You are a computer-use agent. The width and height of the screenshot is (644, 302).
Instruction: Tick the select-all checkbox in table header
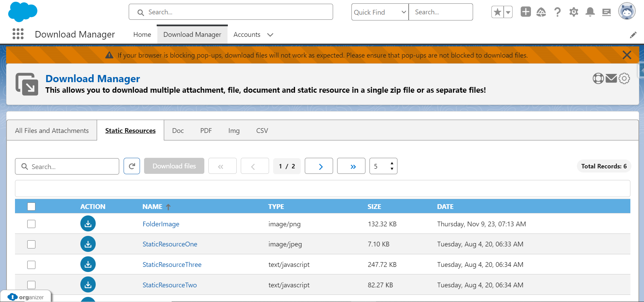tap(31, 207)
